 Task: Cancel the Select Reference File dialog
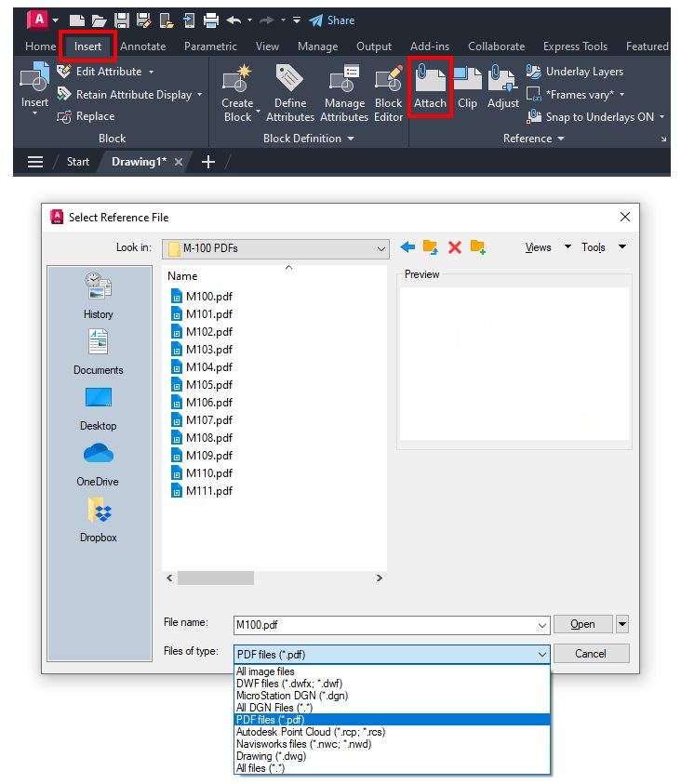591,654
